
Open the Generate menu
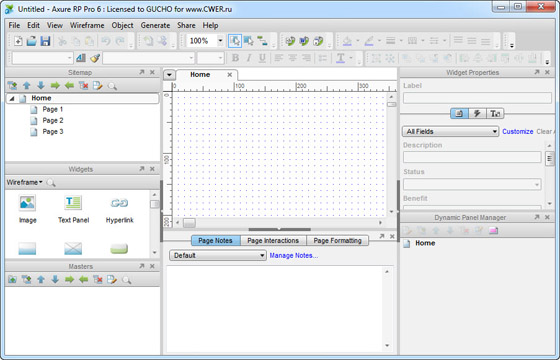click(x=155, y=25)
